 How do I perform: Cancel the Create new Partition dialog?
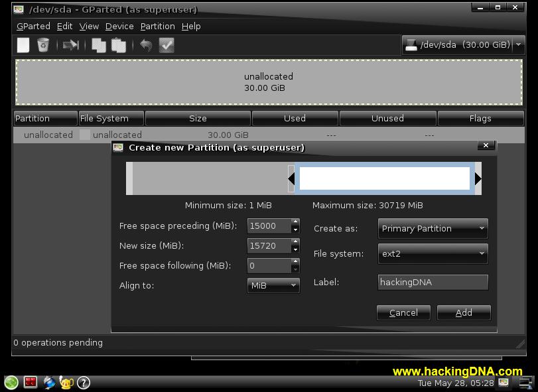coord(403,312)
